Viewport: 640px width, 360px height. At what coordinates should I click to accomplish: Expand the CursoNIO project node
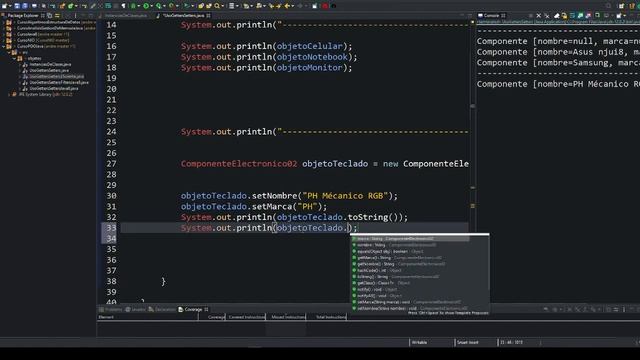[x=4, y=40]
